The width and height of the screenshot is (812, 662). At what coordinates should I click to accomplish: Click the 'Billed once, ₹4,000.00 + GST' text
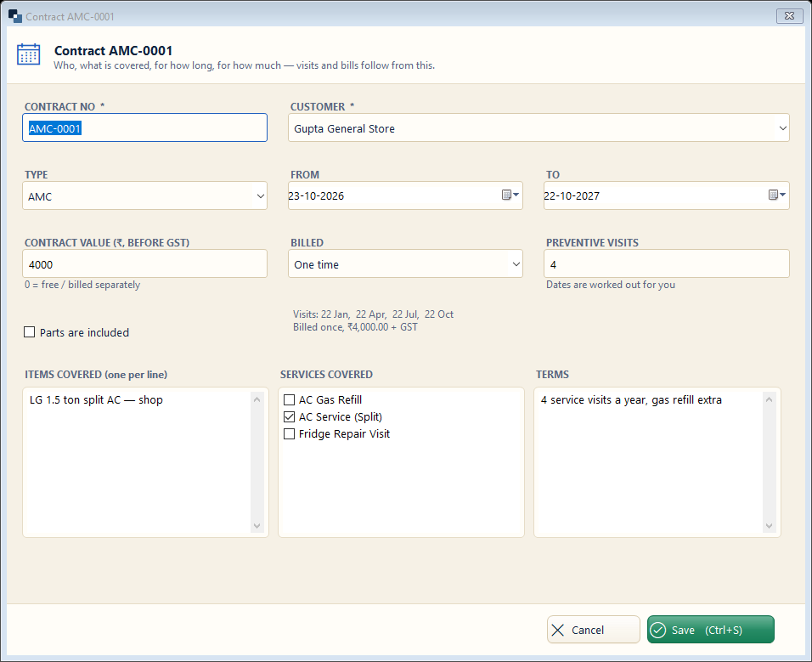coord(355,327)
